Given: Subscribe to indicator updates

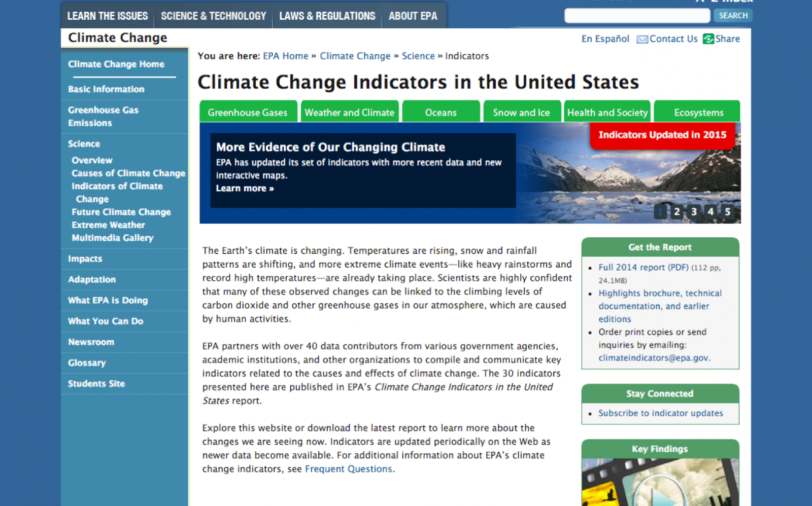Looking at the screenshot, I should 660,413.
